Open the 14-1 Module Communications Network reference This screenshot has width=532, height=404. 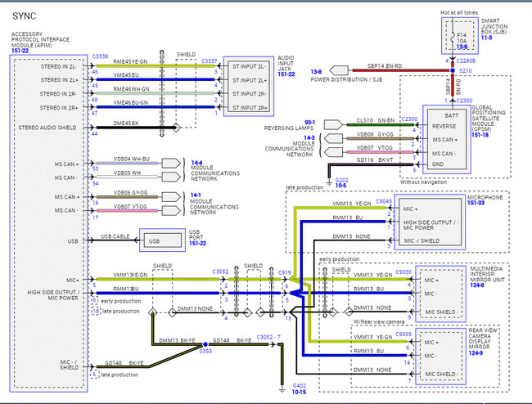(196, 195)
